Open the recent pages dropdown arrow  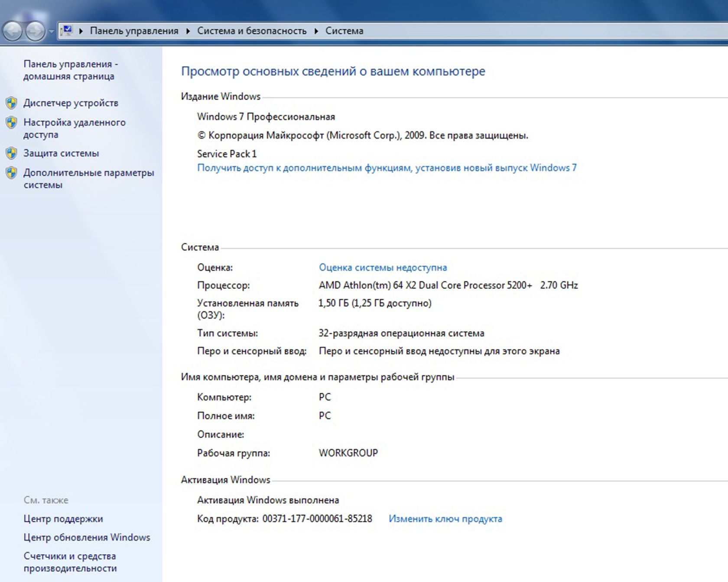point(51,31)
